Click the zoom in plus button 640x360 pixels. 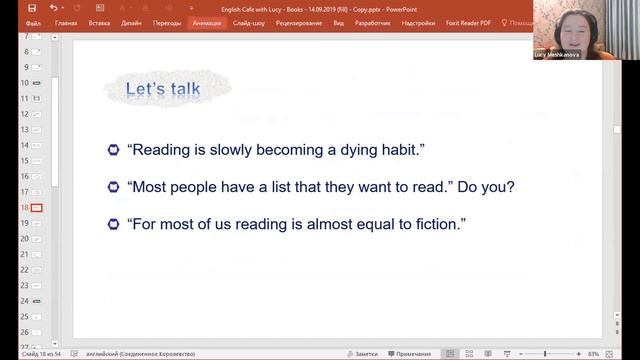coord(578,354)
